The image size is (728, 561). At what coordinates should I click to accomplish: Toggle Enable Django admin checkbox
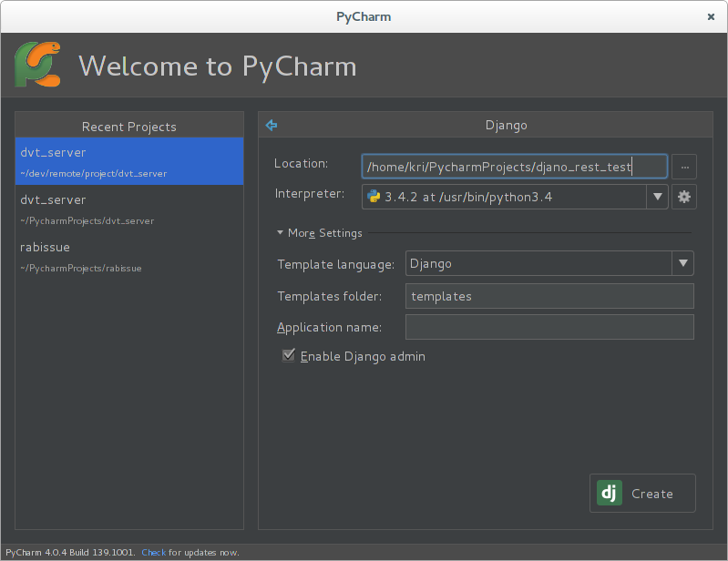(288, 355)
